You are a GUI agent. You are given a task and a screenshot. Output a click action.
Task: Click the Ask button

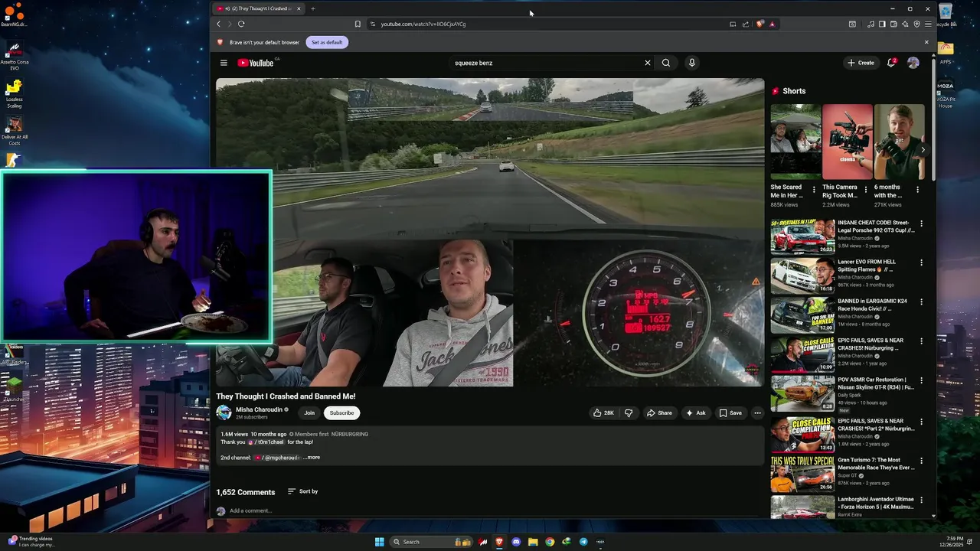696,412
